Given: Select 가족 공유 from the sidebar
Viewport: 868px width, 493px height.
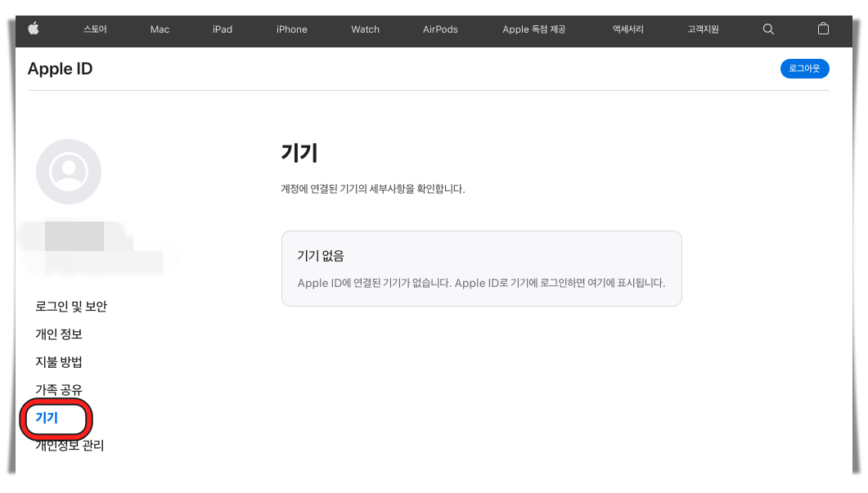Looking at the screenshot, I should pyautogui.click(x=57, y=390).
